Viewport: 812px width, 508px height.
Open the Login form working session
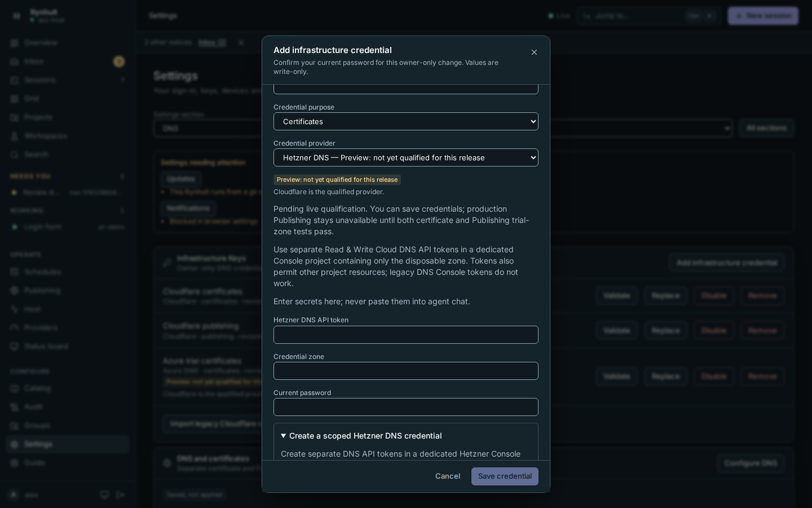pos(68,227)
